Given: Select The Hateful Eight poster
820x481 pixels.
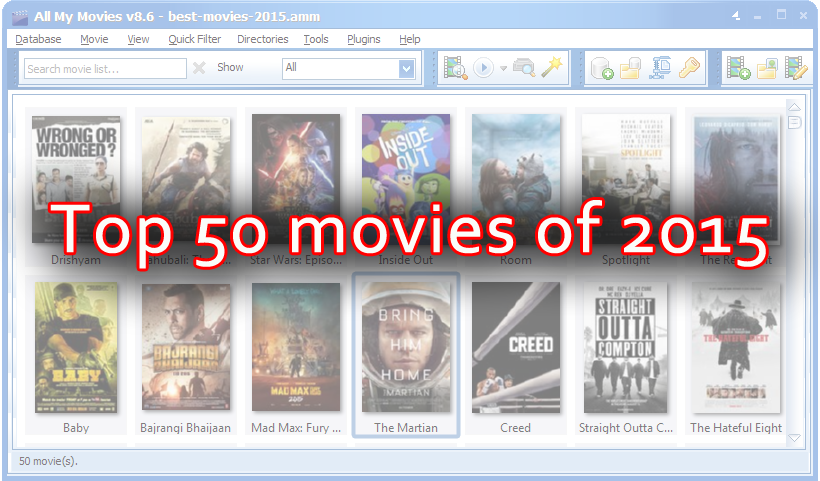Looking at the screenshot, I should (736, 348).
